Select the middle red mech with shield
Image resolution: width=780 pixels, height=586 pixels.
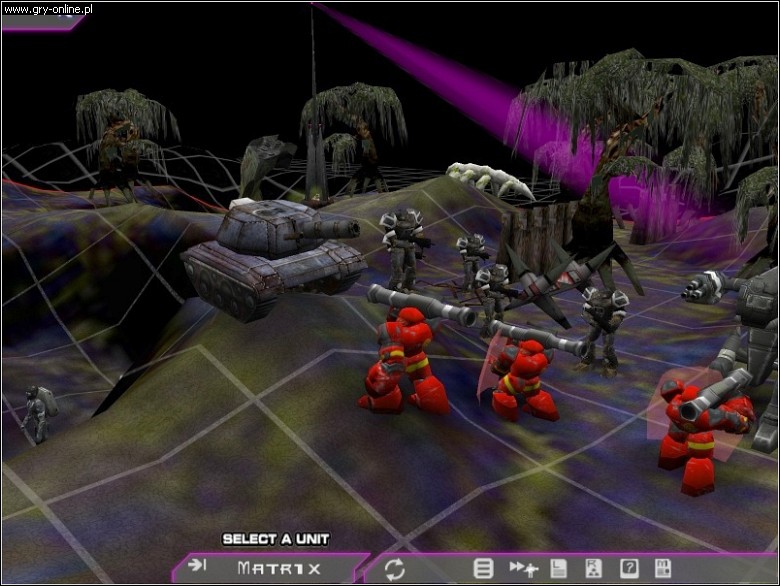click(x=522, y=375)
